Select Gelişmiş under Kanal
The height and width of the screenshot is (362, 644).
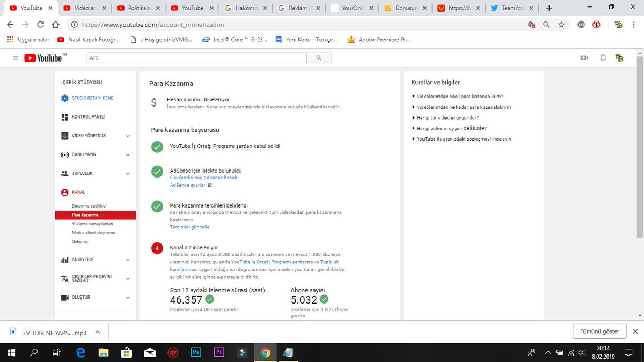[79, 242]
